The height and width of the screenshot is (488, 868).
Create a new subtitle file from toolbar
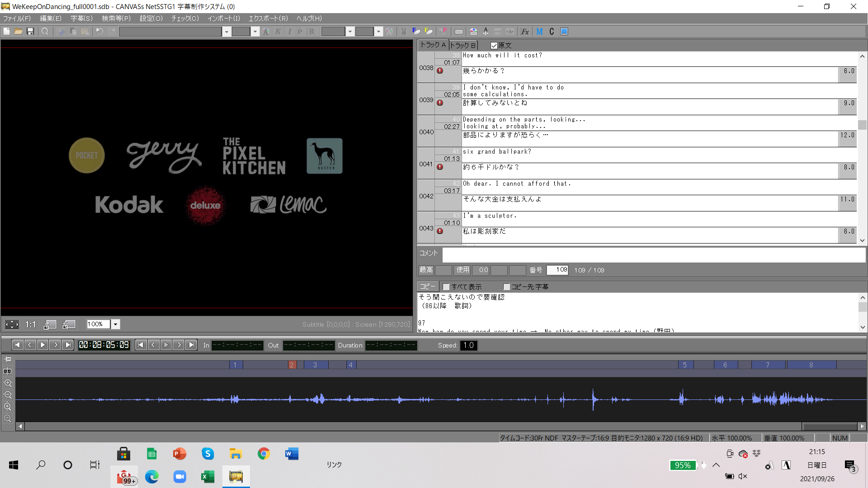pyautogui.click(x=7, y=31)
